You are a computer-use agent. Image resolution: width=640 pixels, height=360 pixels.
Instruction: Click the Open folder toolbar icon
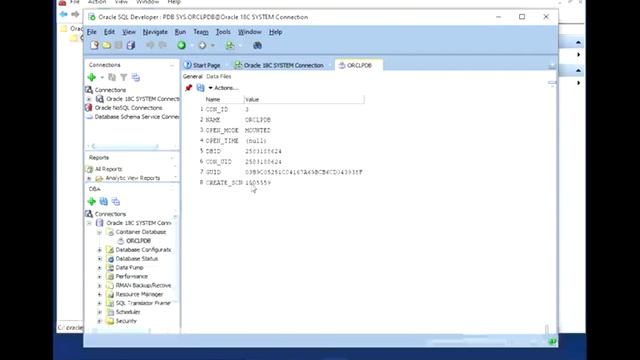click(107, 45)
